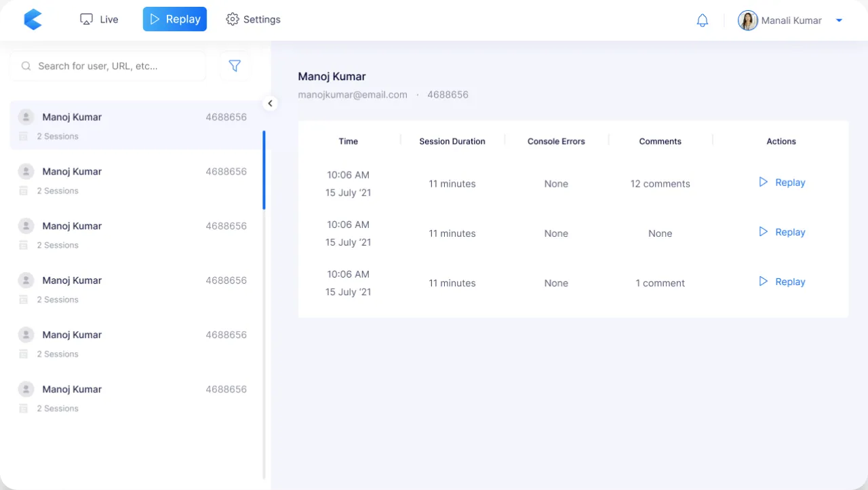Switch to the Live tab
The height and width of the screenshot is (490, 868).
click(x=99, y=19)
